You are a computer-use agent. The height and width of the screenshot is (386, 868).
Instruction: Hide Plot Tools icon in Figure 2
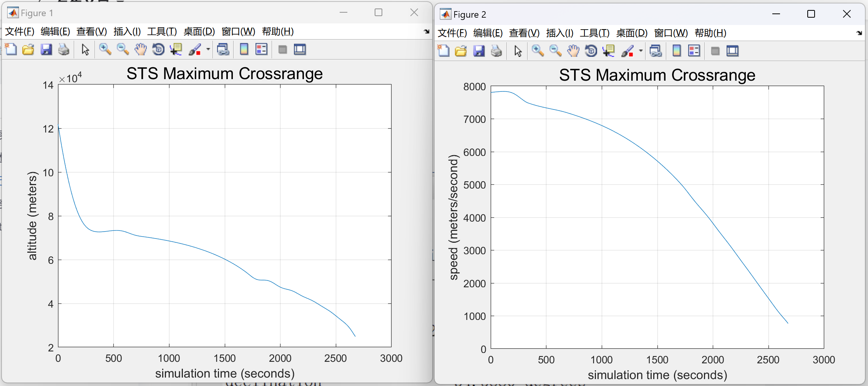[x=715, y=51]
